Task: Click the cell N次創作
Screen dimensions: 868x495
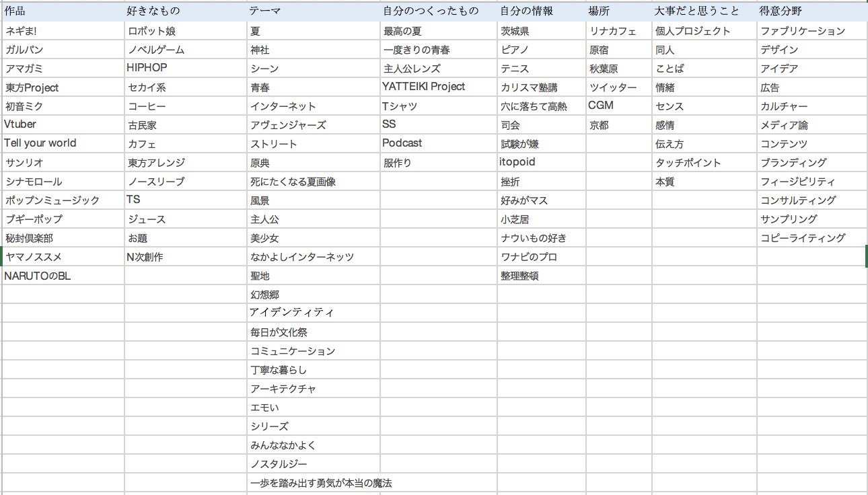Action: [185, 257]
